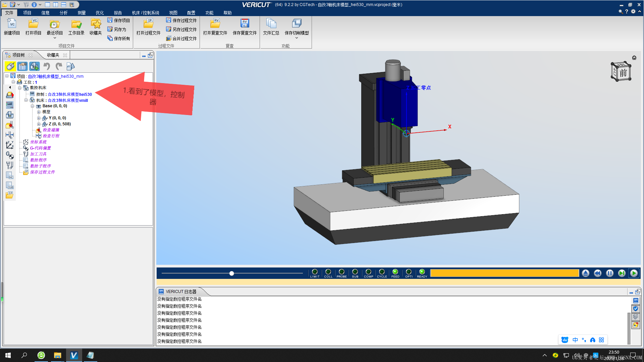Toggle the COMP status light
The width and height of the screenshot is (644, 362).
368,272
